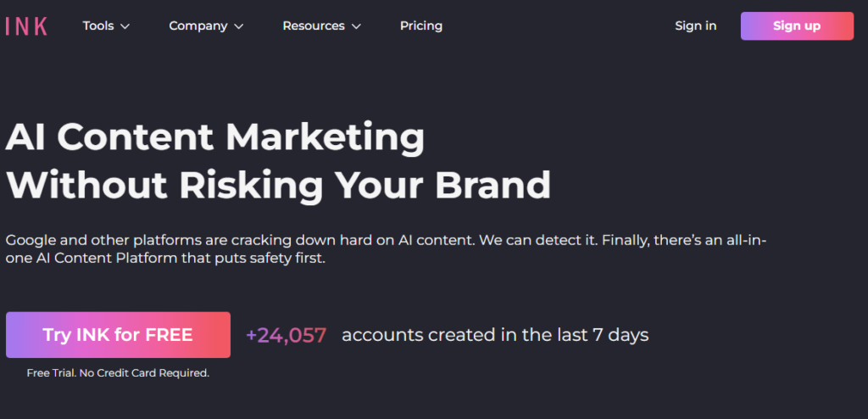
Task: Open the Company dropdown arrow
Action: tap(239, 26)
